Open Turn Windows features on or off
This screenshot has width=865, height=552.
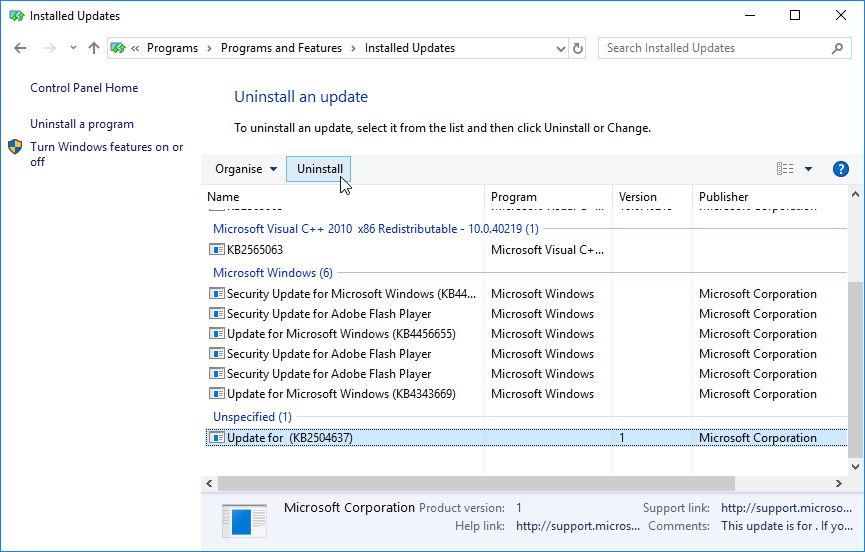106,154
